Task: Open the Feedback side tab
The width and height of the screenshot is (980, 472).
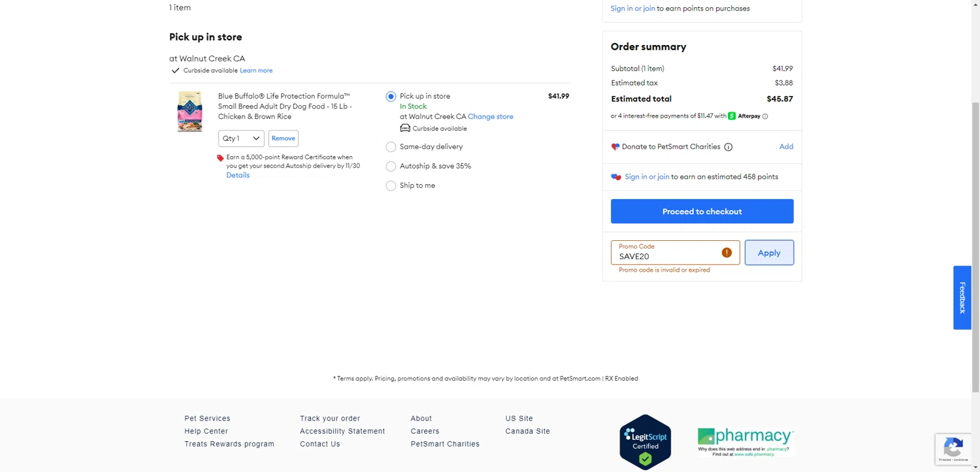Action: coord(962,298)
